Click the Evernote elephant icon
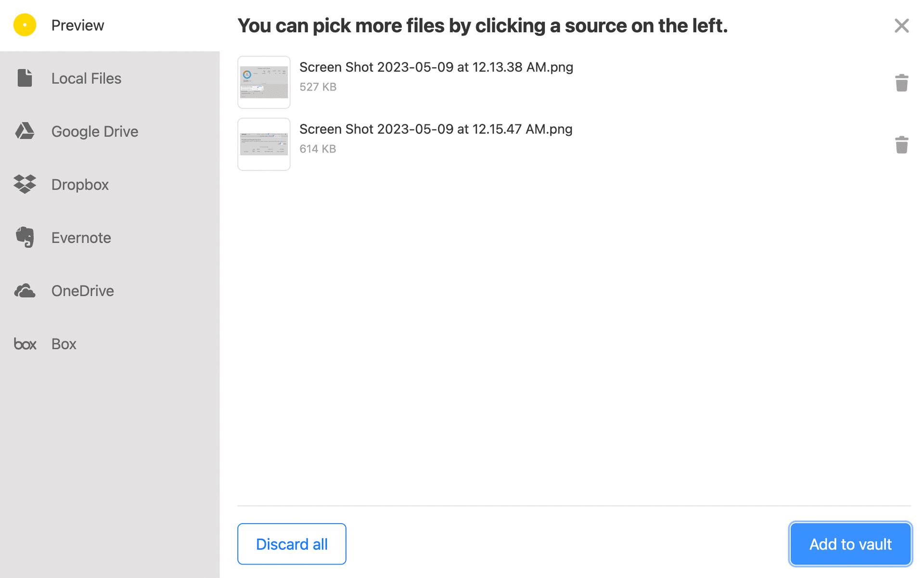 tap(25, 237)
